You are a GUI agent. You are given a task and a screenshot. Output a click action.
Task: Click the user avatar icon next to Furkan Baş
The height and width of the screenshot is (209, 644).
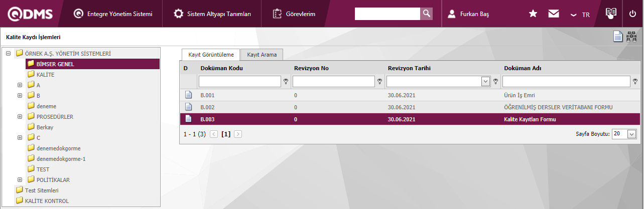point(452,14)
